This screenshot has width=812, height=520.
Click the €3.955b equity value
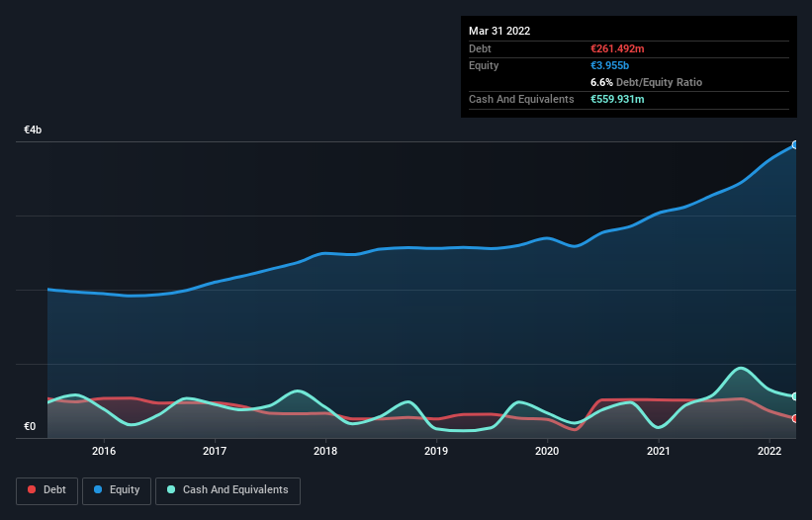pos(609,65)
